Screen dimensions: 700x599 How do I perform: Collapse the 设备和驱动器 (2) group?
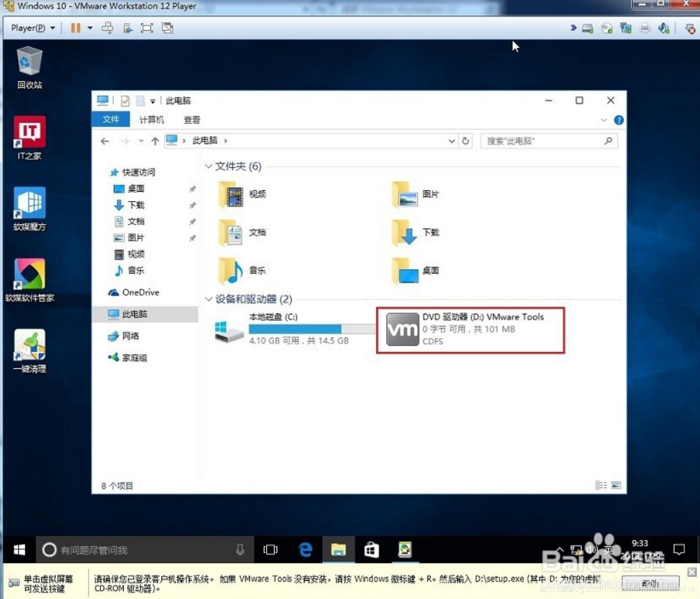click(x=208, y=299)
